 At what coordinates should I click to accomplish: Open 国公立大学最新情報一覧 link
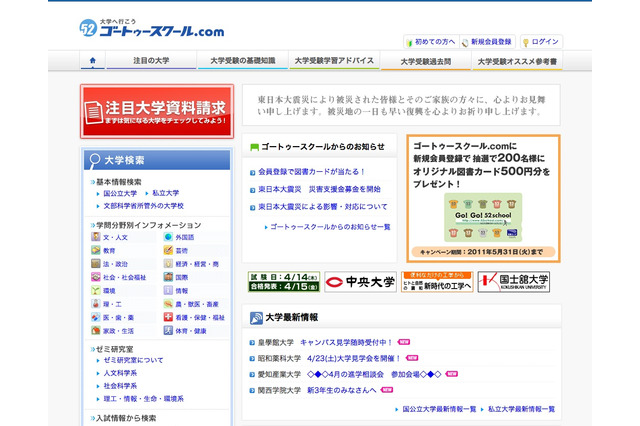[x=439, y=409]
